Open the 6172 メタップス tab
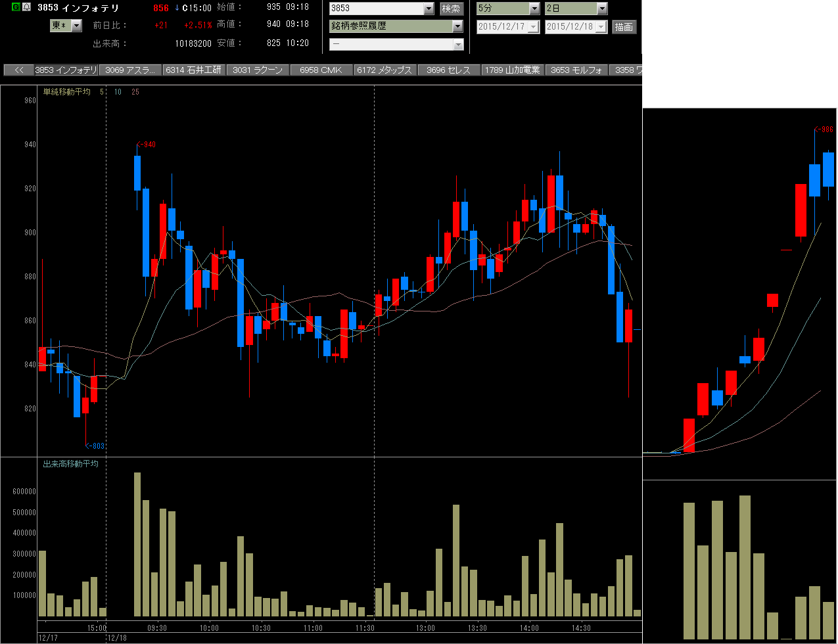 (385, 70)
